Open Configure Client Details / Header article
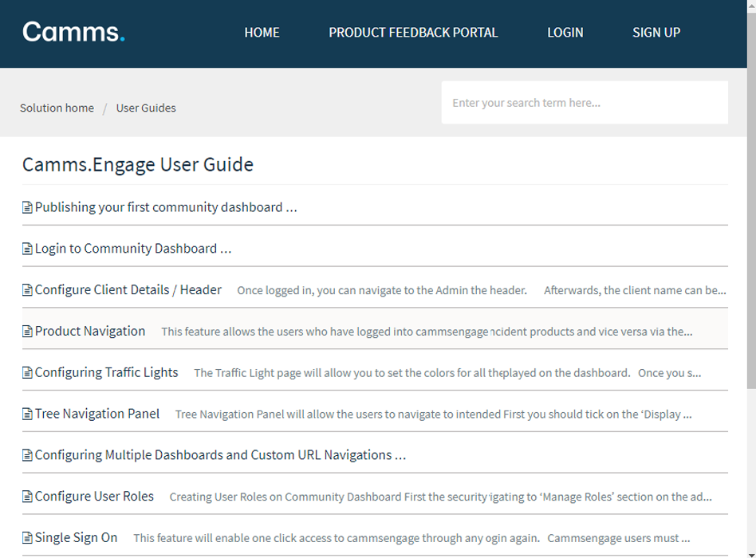Screen dimensions: 756x558 point(128,289)
